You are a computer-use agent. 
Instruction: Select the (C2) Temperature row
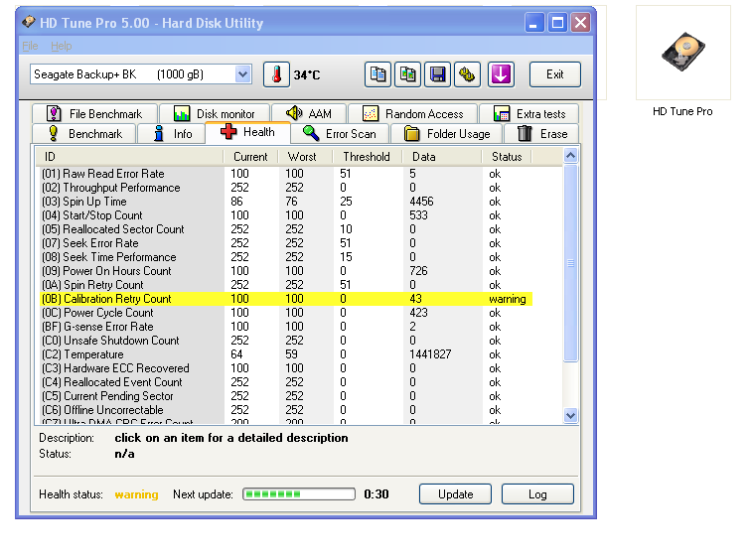click(x=286, y=354)
